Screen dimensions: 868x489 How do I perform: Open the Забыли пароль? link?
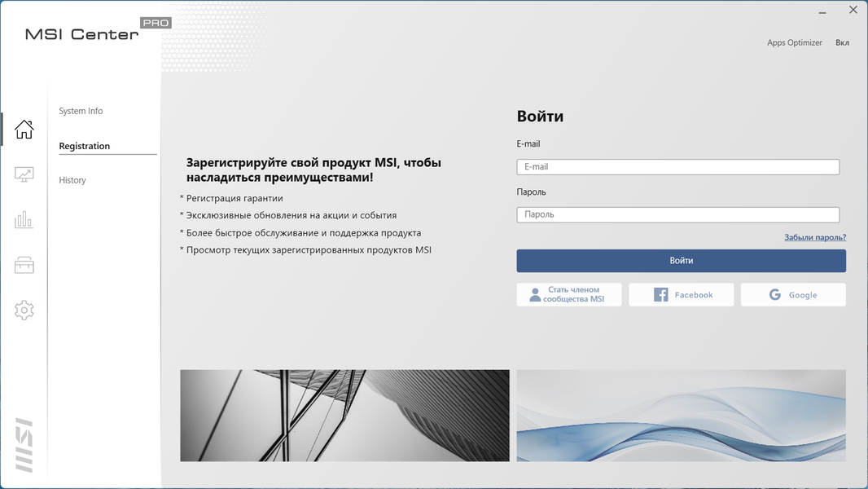point(815,237)
